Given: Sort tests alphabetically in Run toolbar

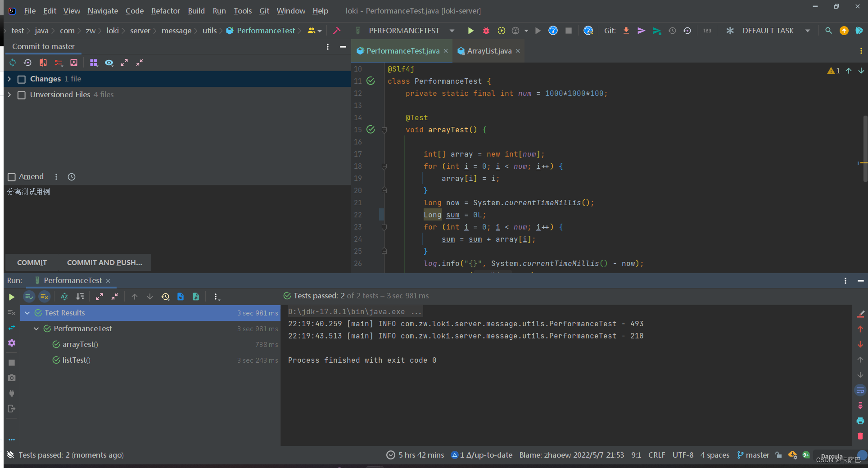Looking at the screenshot, I should (x=64, y=297).
